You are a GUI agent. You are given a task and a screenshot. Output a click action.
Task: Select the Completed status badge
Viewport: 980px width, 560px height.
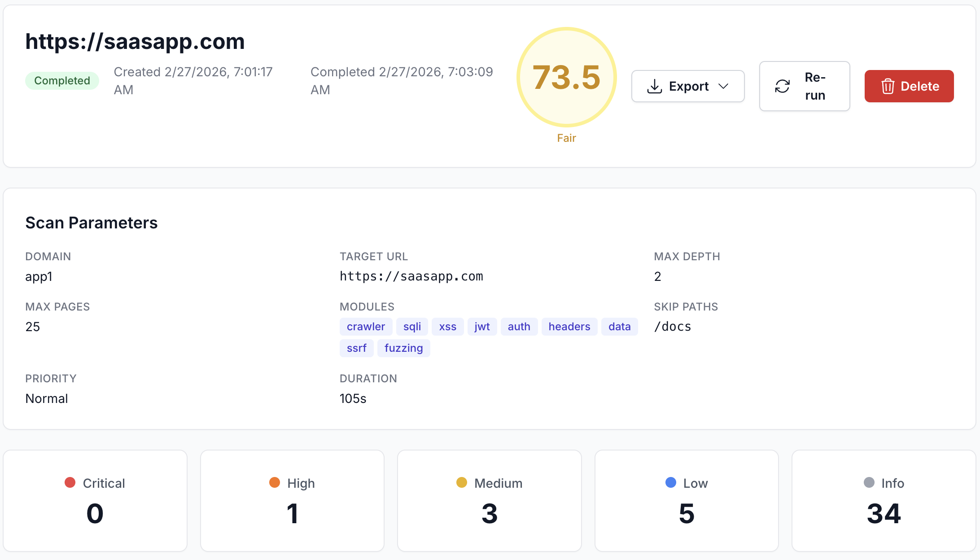click(x=62, y=80)
